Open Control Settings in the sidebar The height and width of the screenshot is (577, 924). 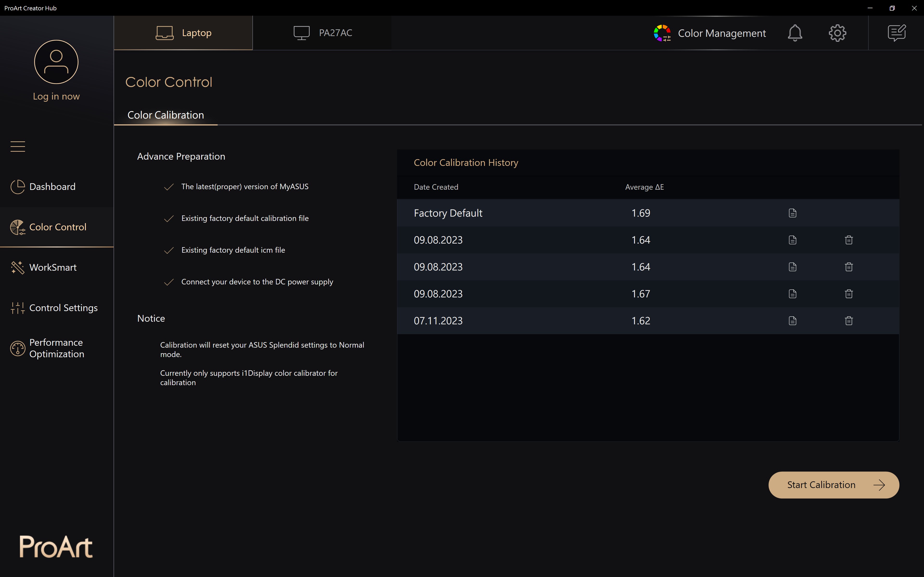[63, 308]
